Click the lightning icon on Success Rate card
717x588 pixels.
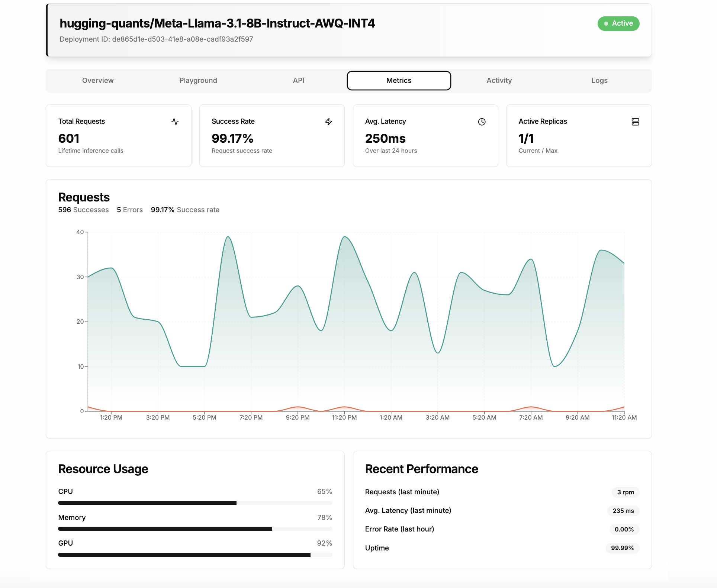click(x=329, y=122)
